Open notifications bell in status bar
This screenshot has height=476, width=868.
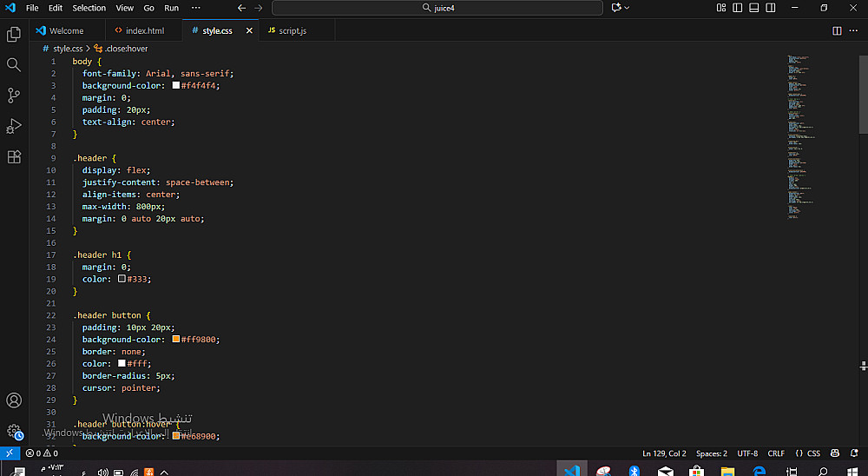854,453
